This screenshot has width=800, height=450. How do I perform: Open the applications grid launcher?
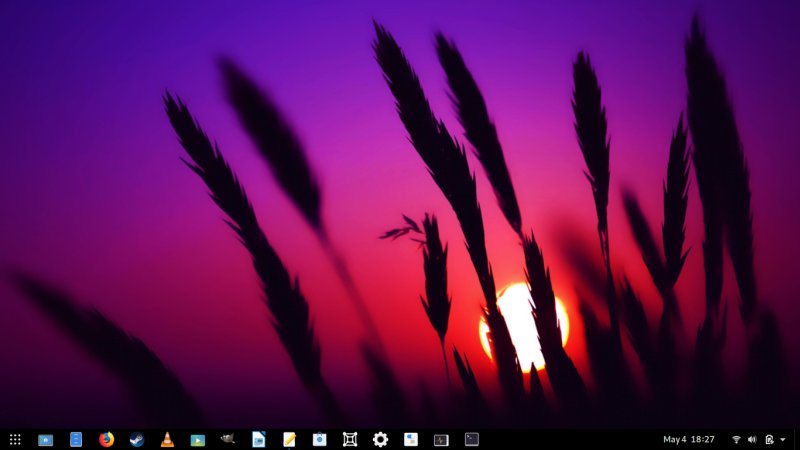(x=15, y=439)
